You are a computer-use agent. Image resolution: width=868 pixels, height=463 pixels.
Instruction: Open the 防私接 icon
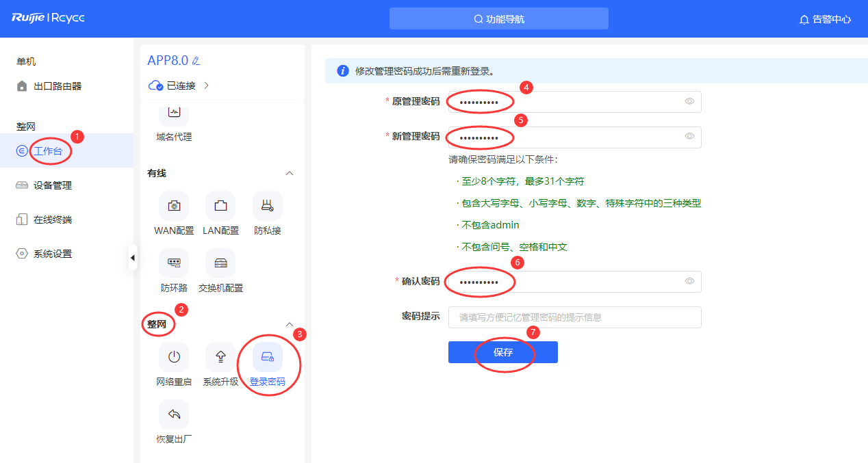coord(267,206)
